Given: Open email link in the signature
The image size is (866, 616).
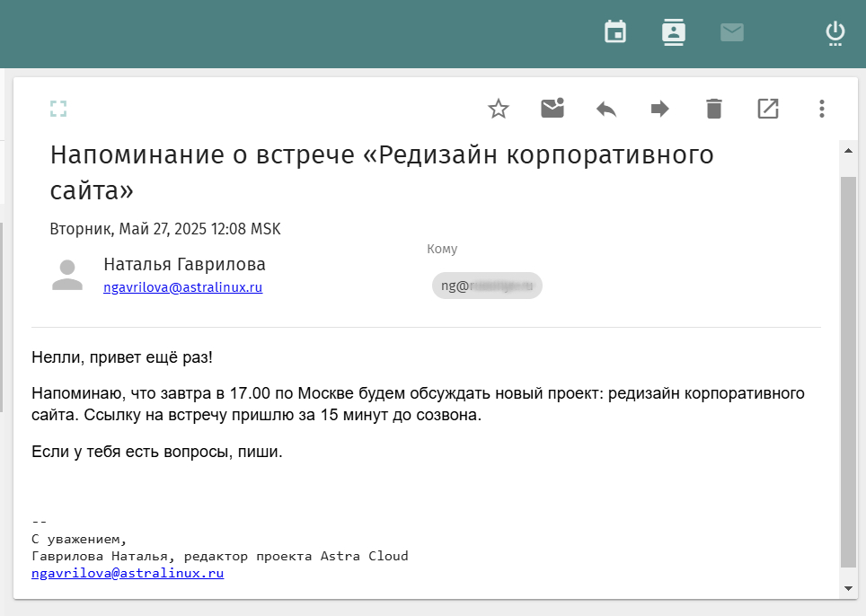Looking at the screenshot, I should coord(128,573).
